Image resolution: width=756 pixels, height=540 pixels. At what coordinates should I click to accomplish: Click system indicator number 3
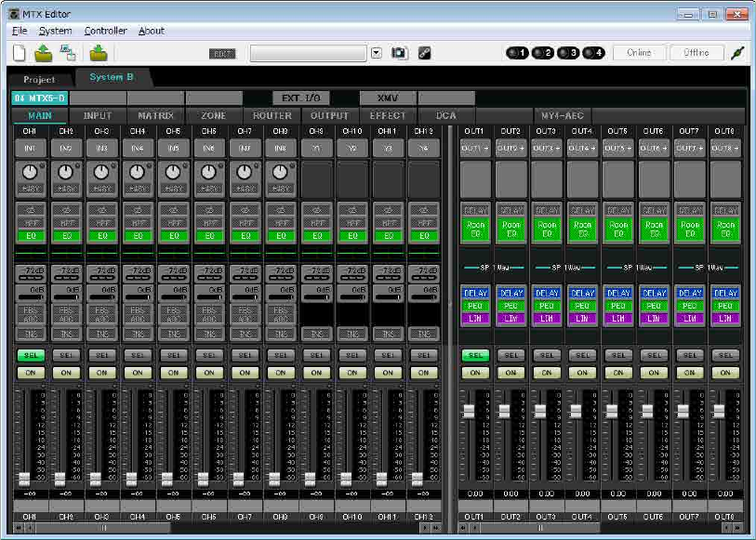coord(568,53)
